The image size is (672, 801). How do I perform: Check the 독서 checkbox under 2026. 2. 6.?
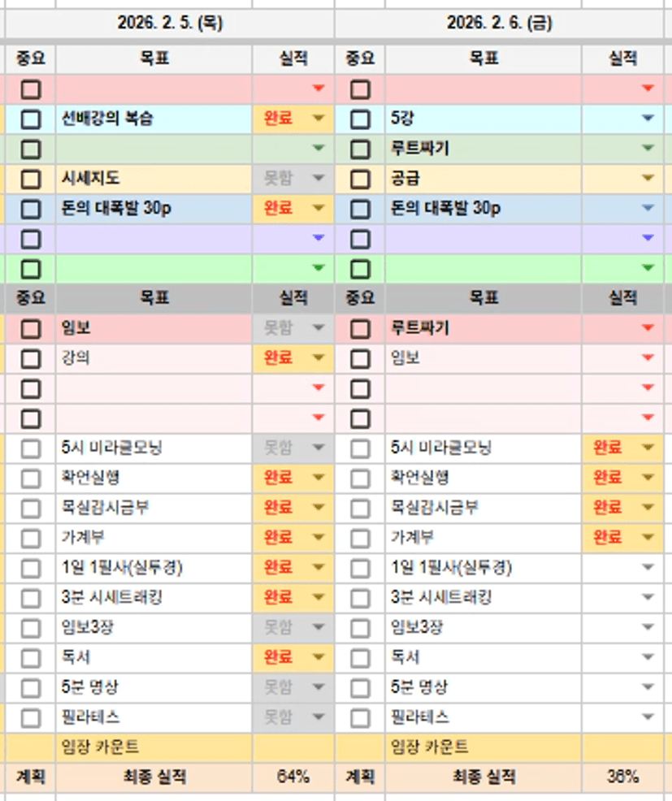tap(360, 658)
